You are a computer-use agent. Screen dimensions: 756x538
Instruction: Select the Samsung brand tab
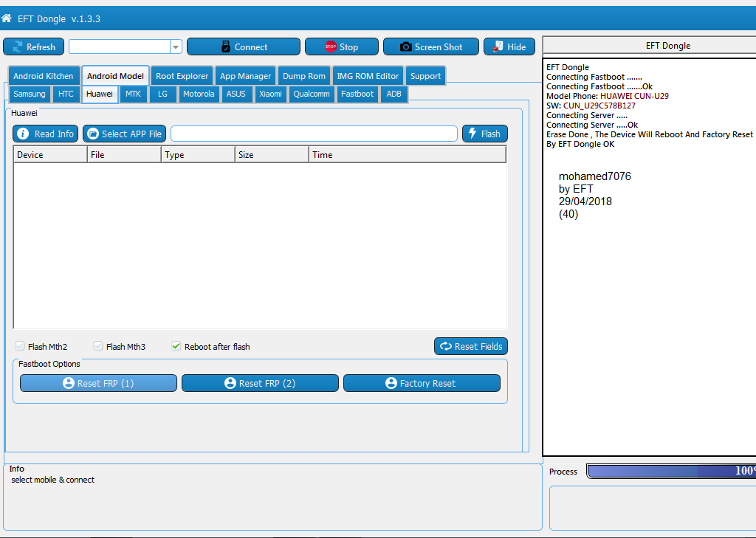pos(30,94)
